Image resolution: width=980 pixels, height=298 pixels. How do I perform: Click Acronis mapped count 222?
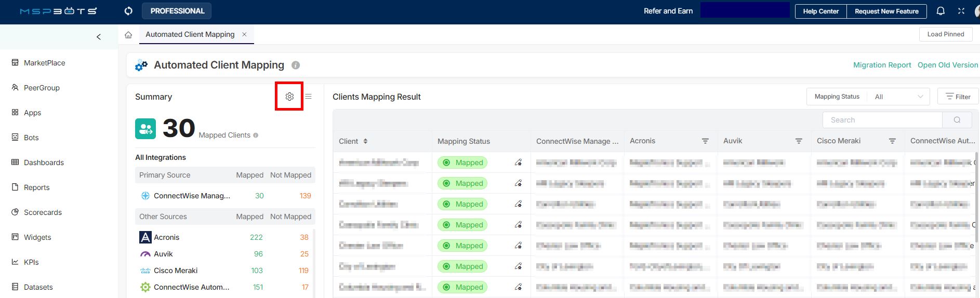pos(256,237)
